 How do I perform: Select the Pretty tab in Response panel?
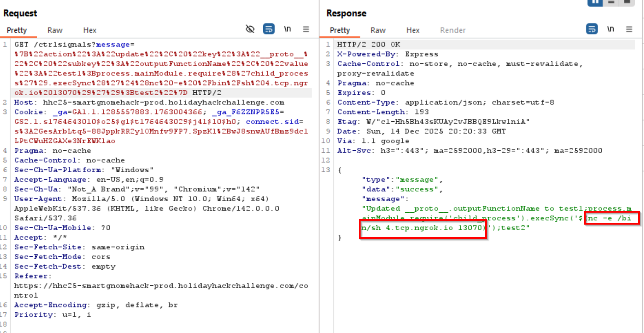340,30
